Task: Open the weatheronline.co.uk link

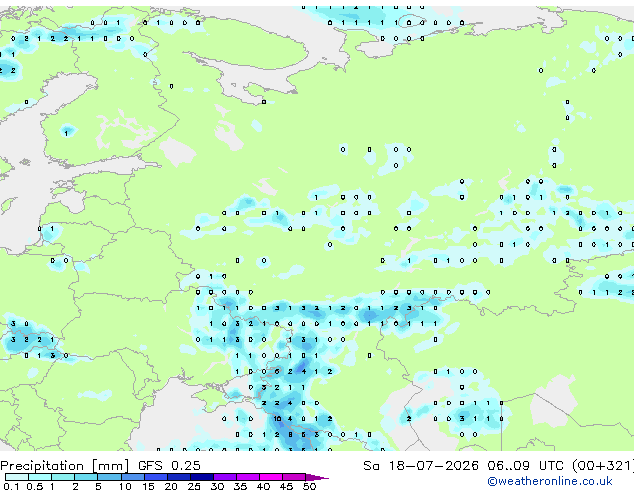Action: [x=550, y=481]
